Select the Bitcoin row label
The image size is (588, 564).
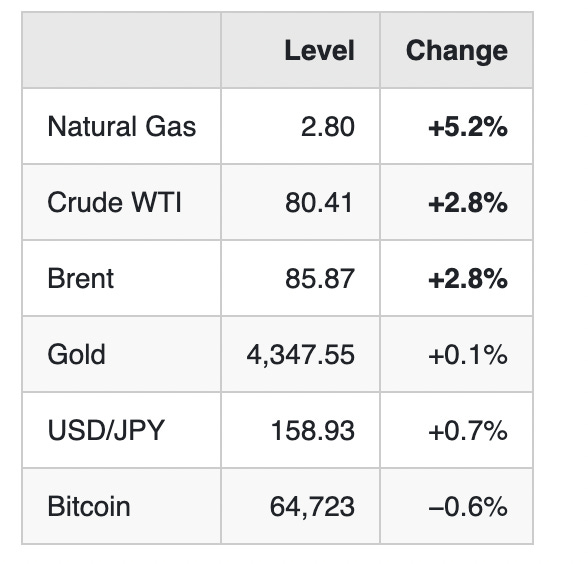click(89, 506)
